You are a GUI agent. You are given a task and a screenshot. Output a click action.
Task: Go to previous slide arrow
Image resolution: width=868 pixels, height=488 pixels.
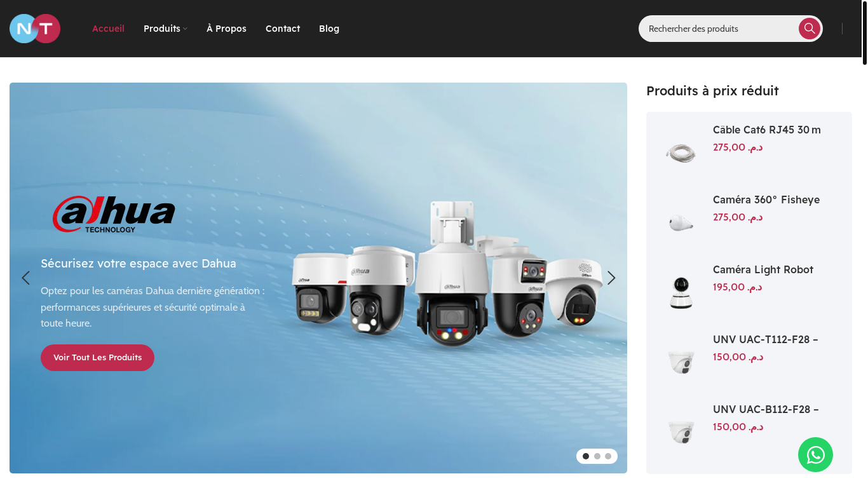tap(25, 278)
